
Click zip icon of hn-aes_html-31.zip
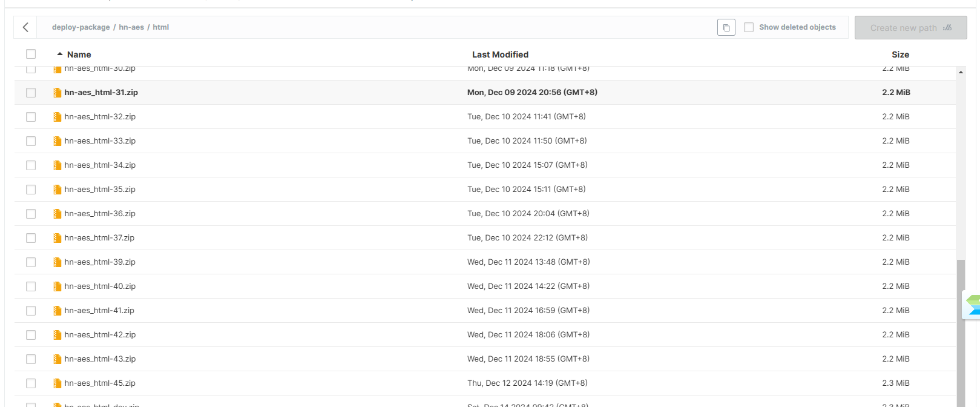[57, 93]
